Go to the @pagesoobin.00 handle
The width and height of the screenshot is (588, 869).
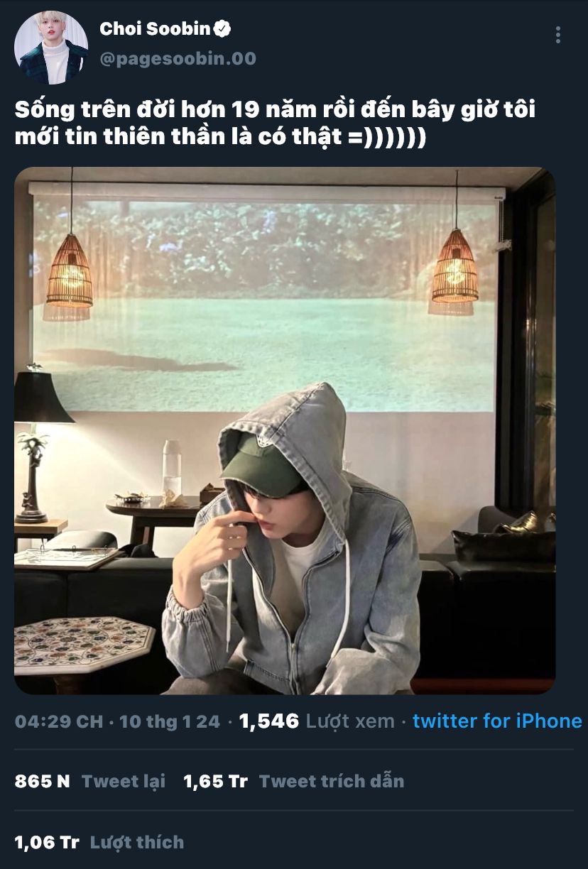178,59
